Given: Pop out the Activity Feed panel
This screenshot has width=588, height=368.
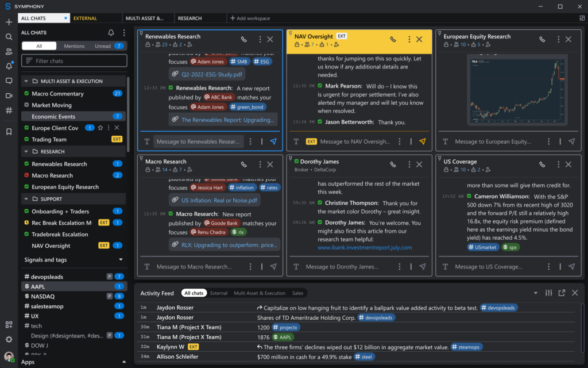Looking at the screenshot, I should pos(562,293).
